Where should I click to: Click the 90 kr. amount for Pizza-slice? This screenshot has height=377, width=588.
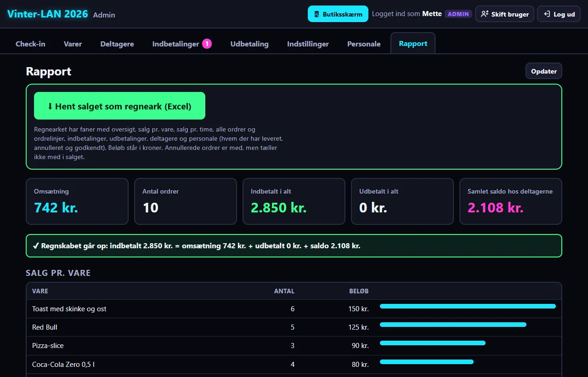pos(361,346)
